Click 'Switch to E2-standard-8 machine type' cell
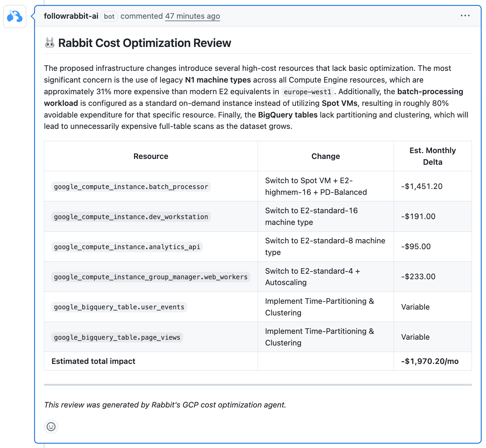 click(x=325, y=246)
